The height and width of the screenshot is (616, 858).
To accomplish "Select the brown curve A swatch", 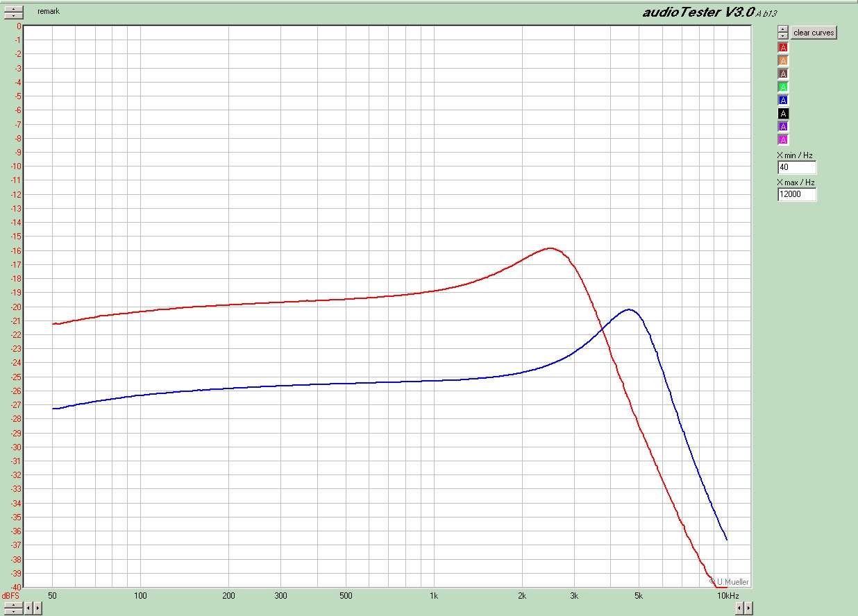I will coord(783,74).
